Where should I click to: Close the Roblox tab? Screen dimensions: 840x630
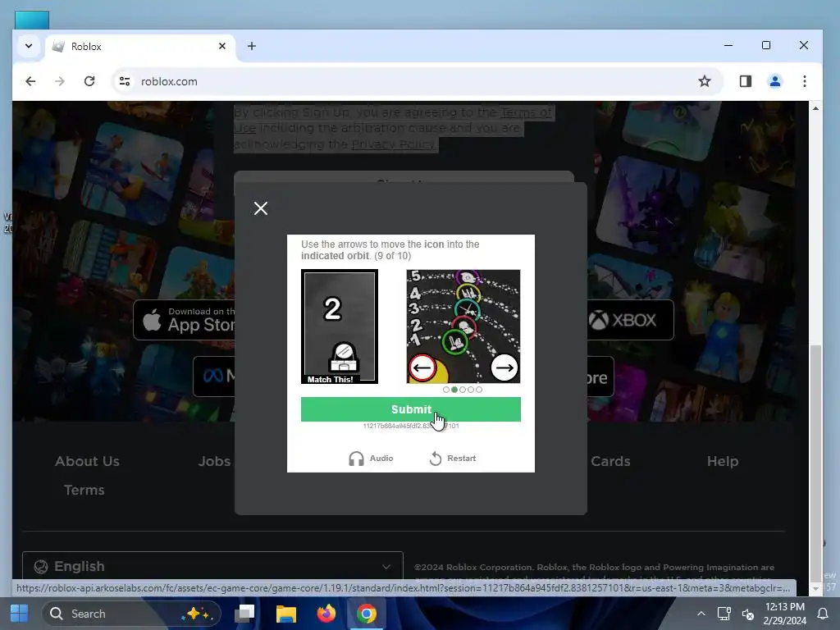[222, 46]
